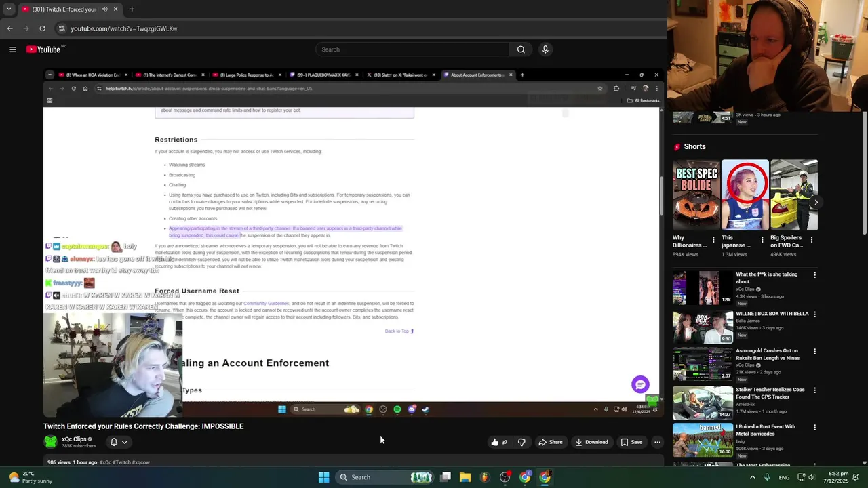Click the Shorts section icon
The width and height of the screenshot is (868, 488).
[x=677, y=146]
